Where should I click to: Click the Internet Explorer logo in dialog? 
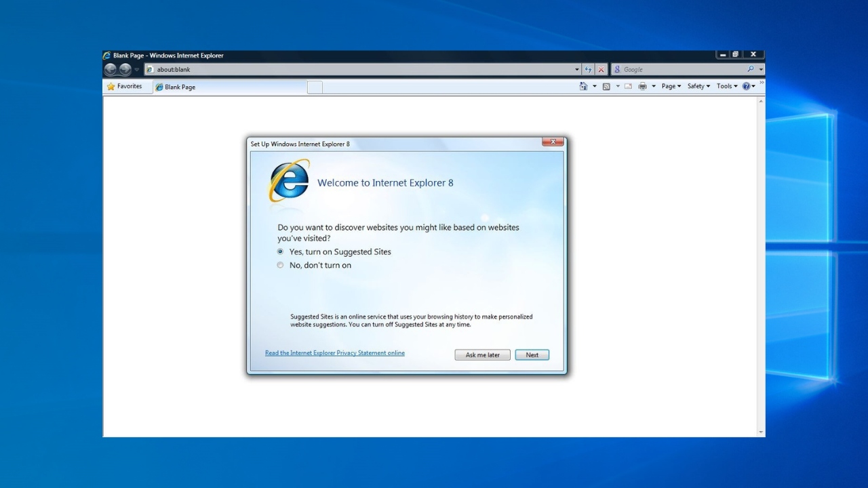(x=290, y=181)
